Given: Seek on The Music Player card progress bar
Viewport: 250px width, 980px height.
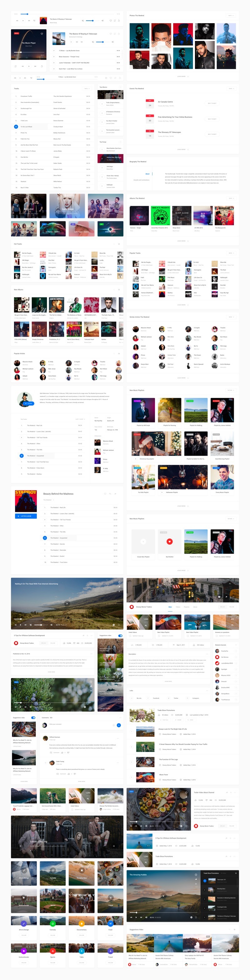Looking at the screenshot, I should pyautogui.click(x=28, y=52).
